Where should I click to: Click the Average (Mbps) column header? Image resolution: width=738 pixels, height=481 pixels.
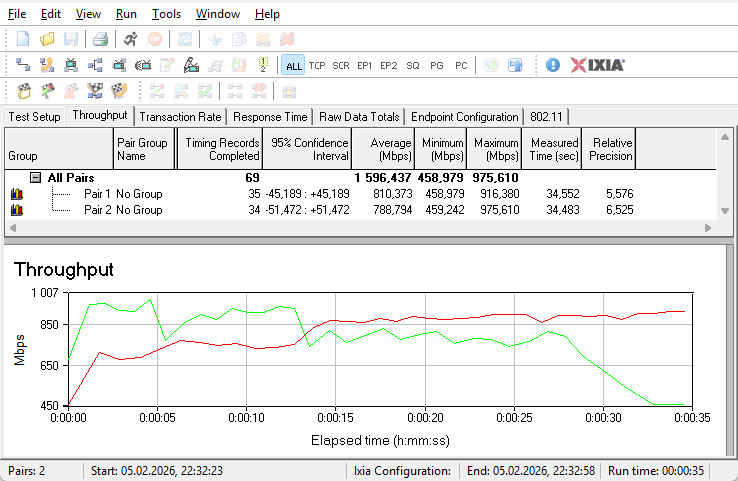point(384,149)
